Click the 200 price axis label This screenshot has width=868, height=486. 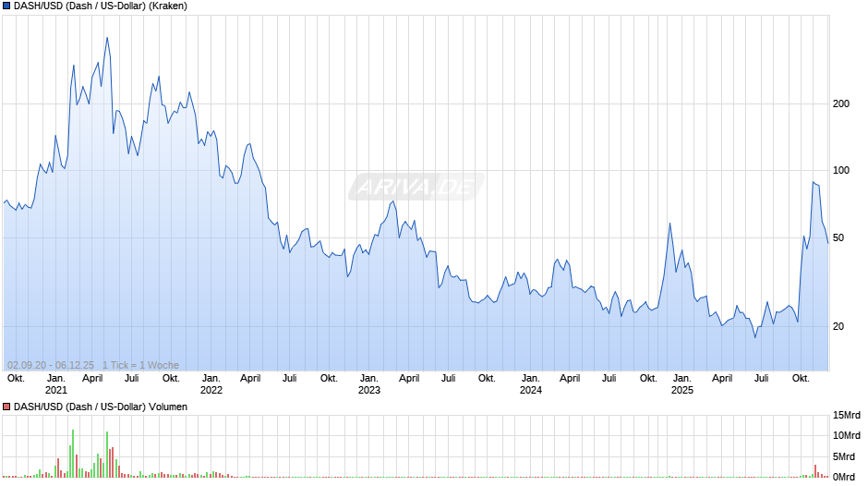[841, 103]
